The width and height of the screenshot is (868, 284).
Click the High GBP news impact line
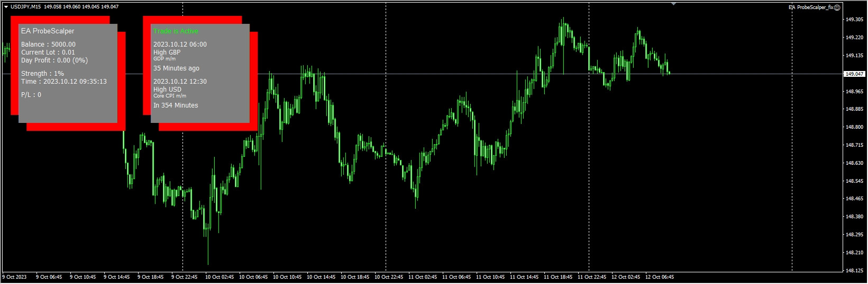(167, 52)
